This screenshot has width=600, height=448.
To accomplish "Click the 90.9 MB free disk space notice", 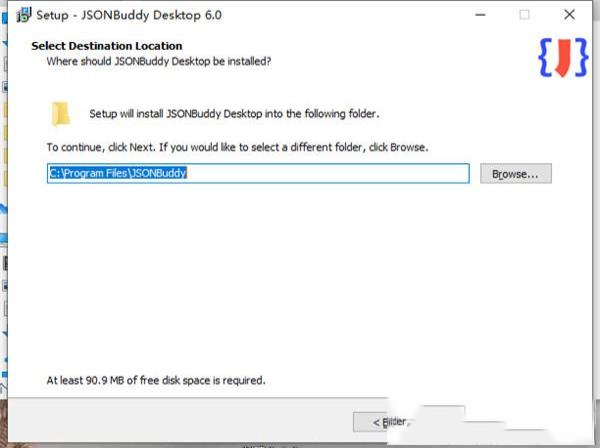I will (x=156, y=380).
